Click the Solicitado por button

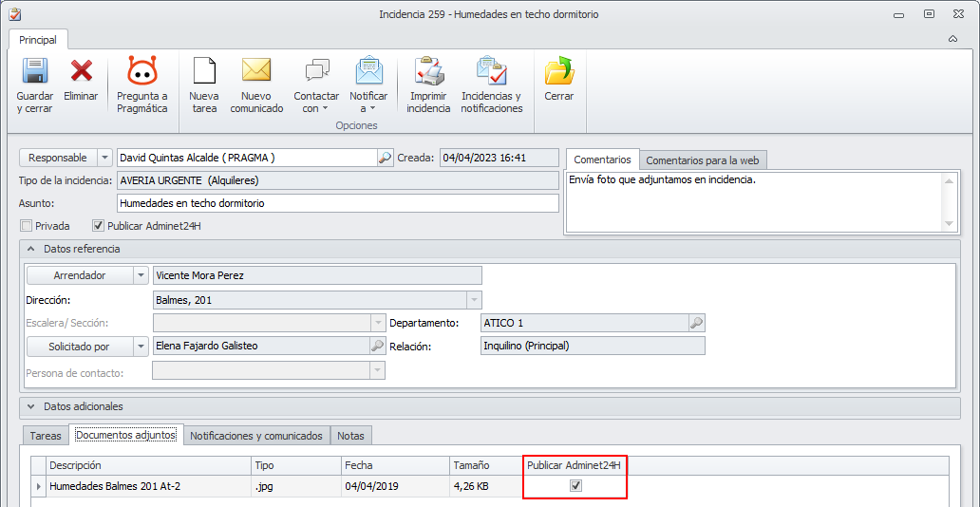pyautogui.click(x=80, y=346)
